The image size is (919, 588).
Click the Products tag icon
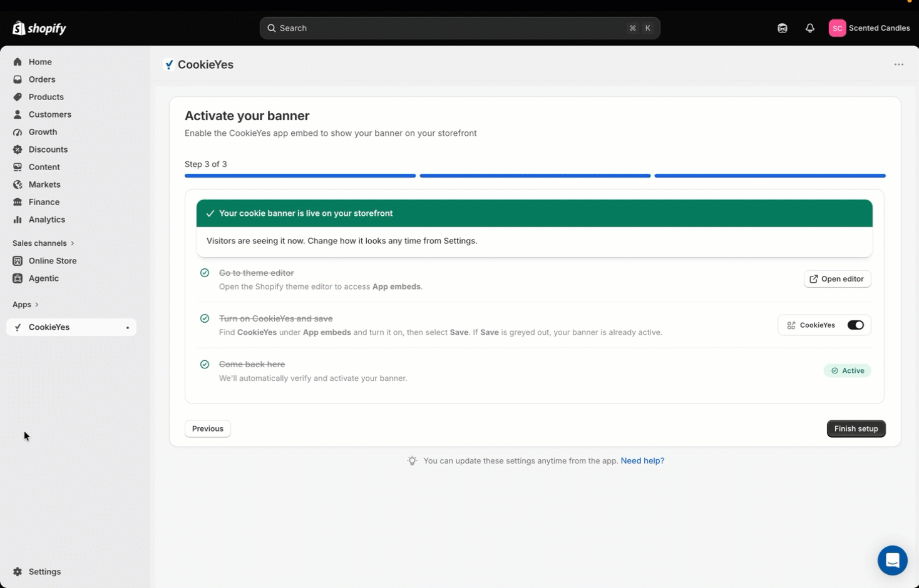18,97
